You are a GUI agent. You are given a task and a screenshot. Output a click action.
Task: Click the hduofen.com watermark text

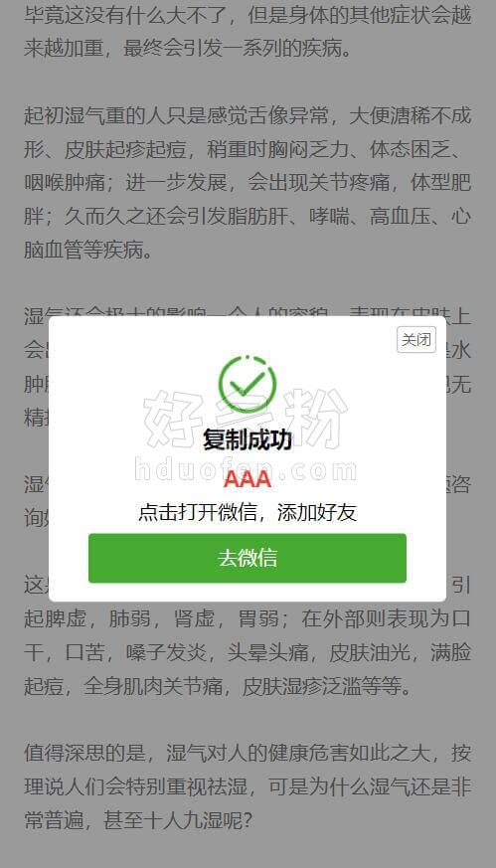[246, 471]
